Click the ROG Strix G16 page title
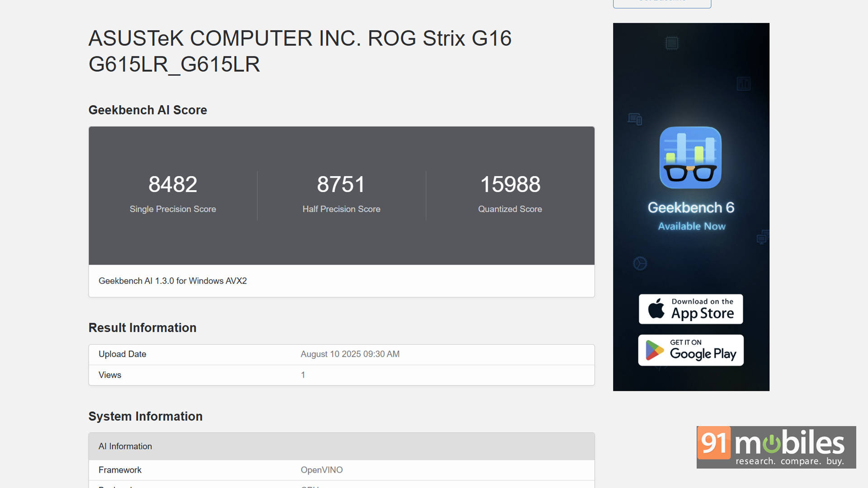Screen dimensions: 868x488 [x=300, y=38]
